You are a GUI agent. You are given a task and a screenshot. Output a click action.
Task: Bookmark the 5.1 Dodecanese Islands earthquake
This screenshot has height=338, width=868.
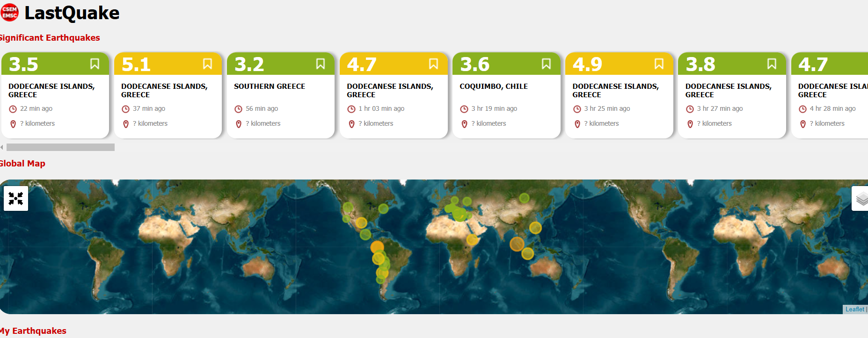[x=207, y=64]
